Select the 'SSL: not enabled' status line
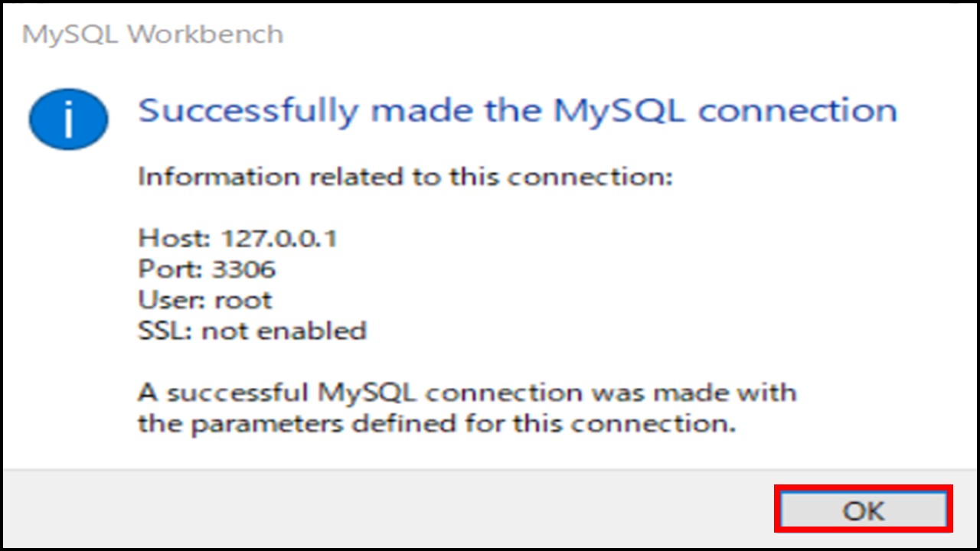This screenshot has width=980, height=551. (253, 330)
